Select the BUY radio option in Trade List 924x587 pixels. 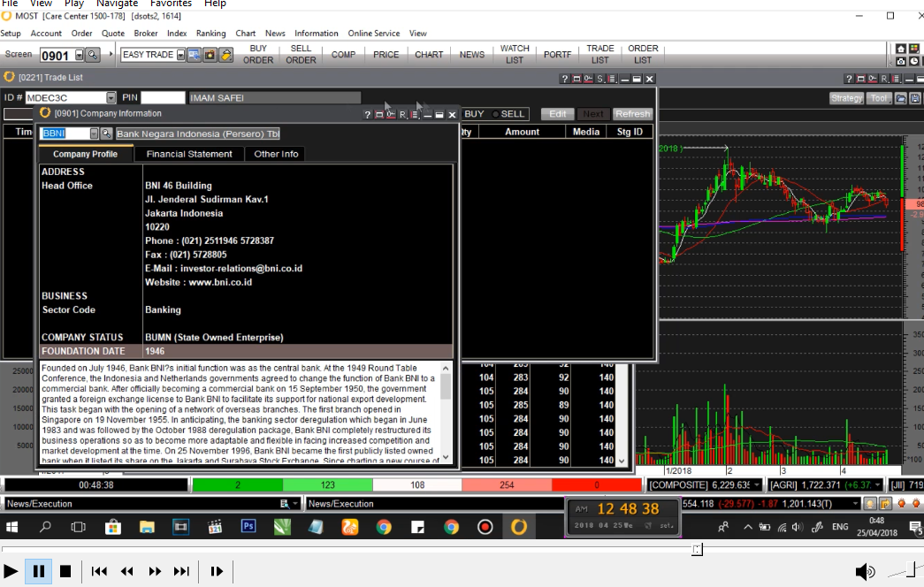point(474,114)
